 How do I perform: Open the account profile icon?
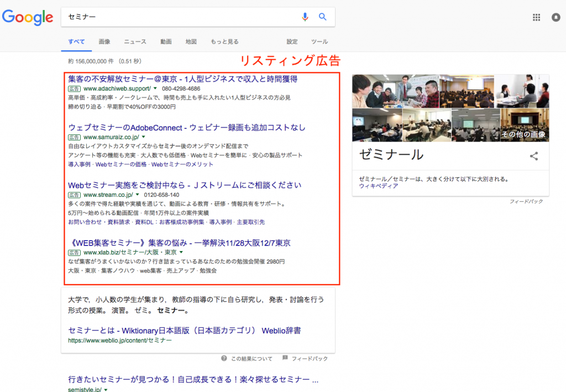(556, 17)
